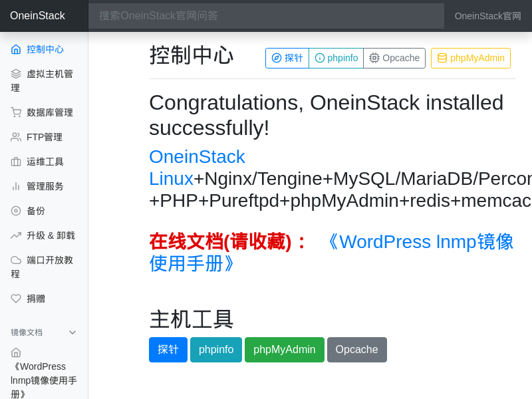Open 《WordPress lnmp镜像使用手册》 link in main content
Image resolution: width=532 pixels, height=399 pixels.
(331, 253)
